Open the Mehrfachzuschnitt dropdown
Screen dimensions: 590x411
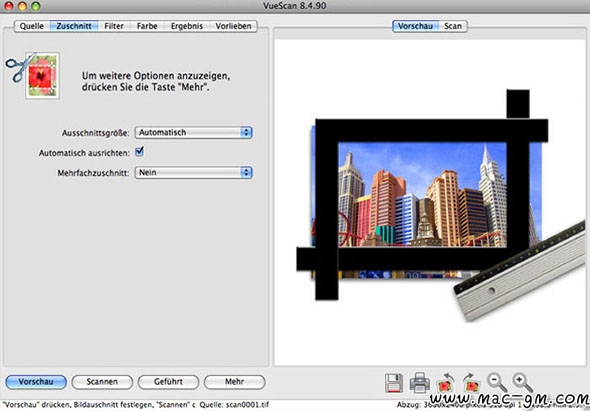coord(193,173)
